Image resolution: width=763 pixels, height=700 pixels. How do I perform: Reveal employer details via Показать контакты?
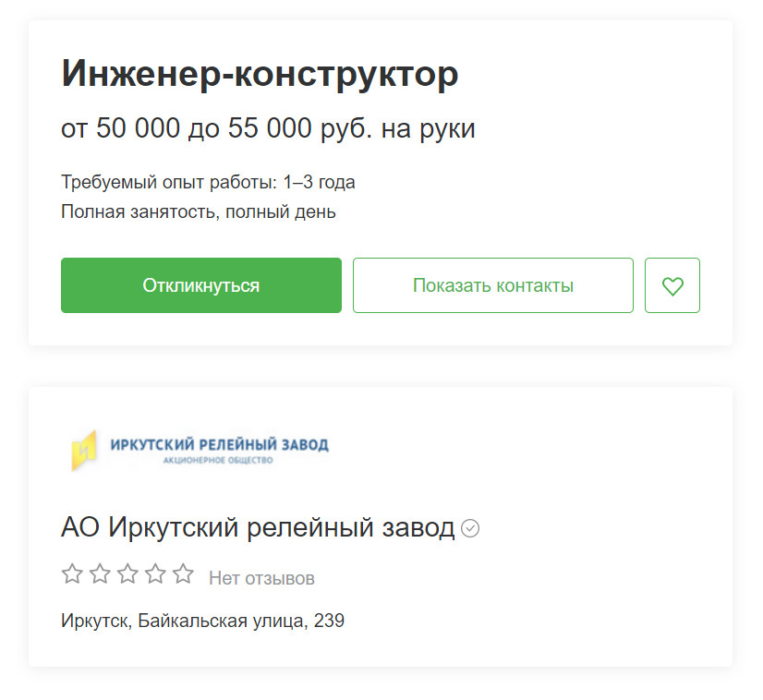(493, 285)
